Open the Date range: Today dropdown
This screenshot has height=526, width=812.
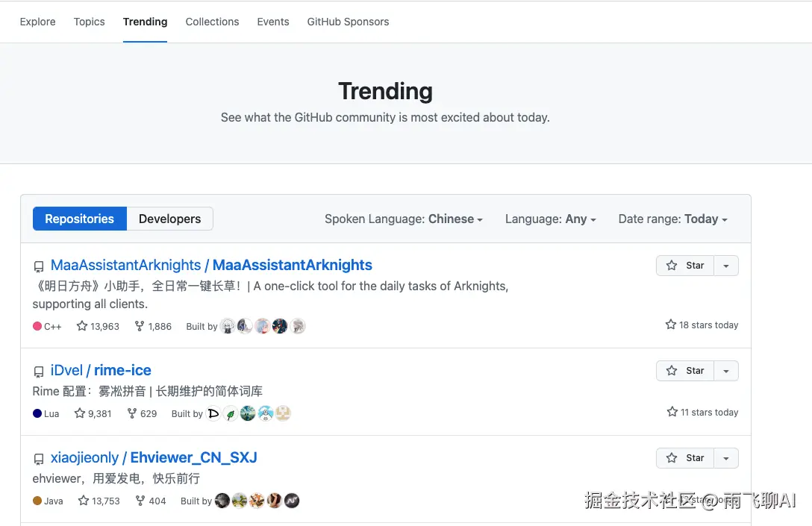(x=672, y=219)
